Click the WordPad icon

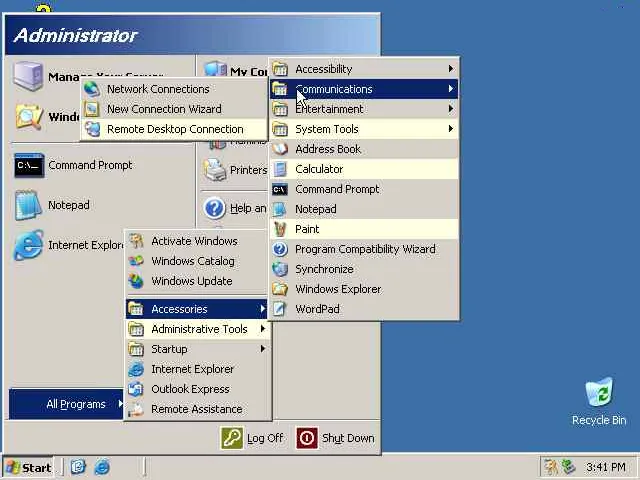280,309
